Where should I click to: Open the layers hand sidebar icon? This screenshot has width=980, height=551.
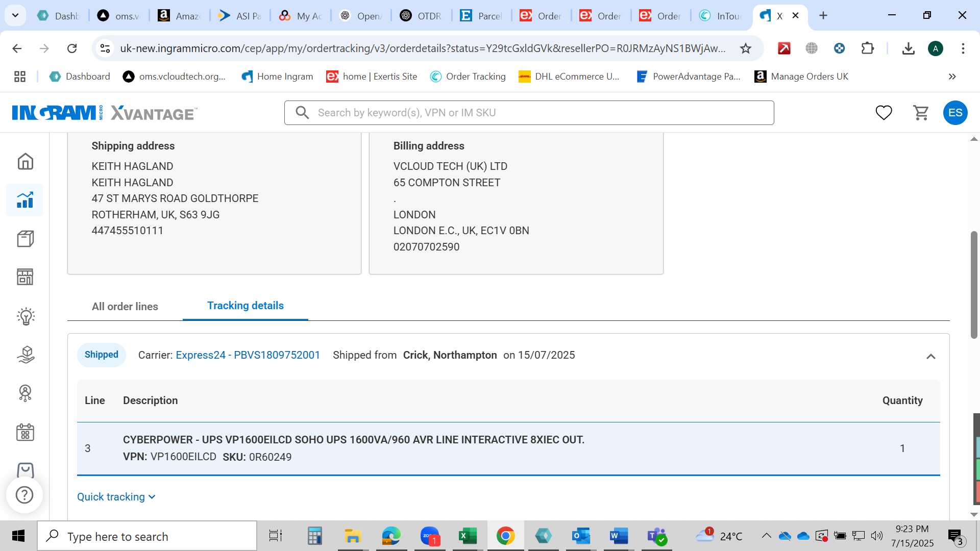(x=25, y=355)
